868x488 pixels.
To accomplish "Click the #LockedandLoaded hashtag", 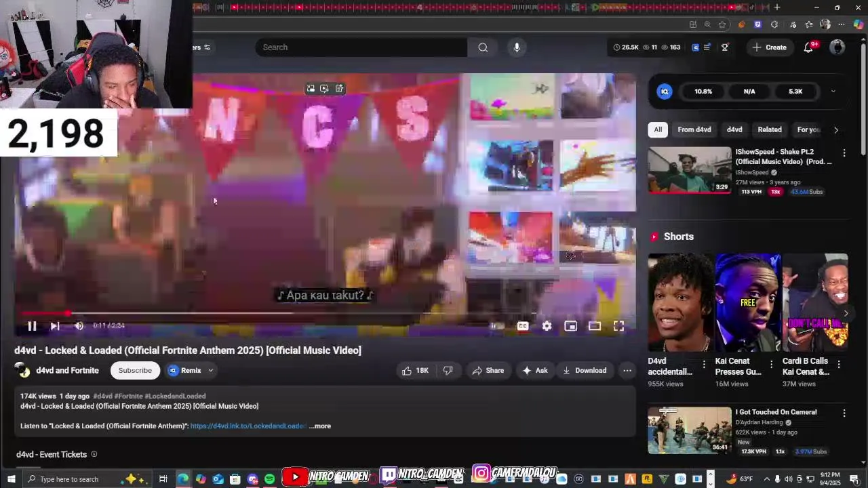I will coord(175,396).
